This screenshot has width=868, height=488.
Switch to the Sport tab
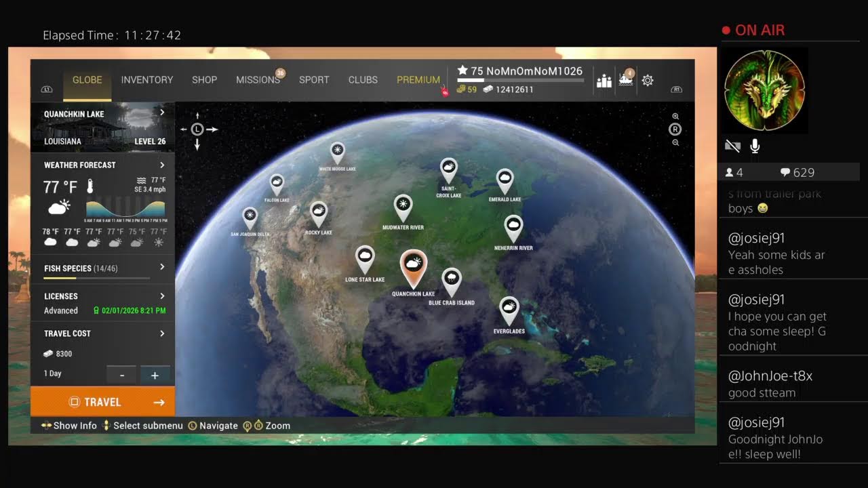(x=314, y=79)
